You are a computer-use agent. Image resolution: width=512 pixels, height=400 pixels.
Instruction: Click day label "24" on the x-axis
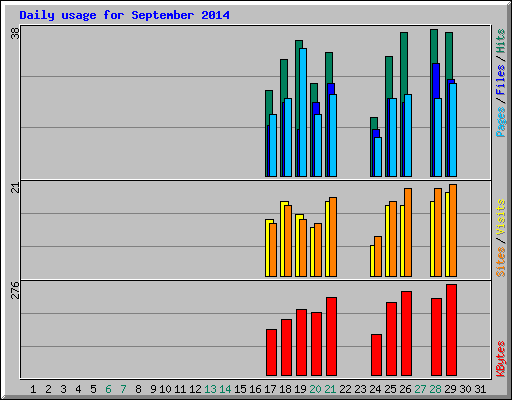375,389
